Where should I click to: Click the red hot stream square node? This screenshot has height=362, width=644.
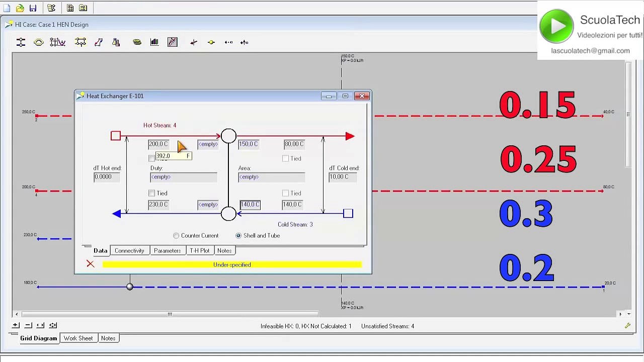(x=116, y=136)
